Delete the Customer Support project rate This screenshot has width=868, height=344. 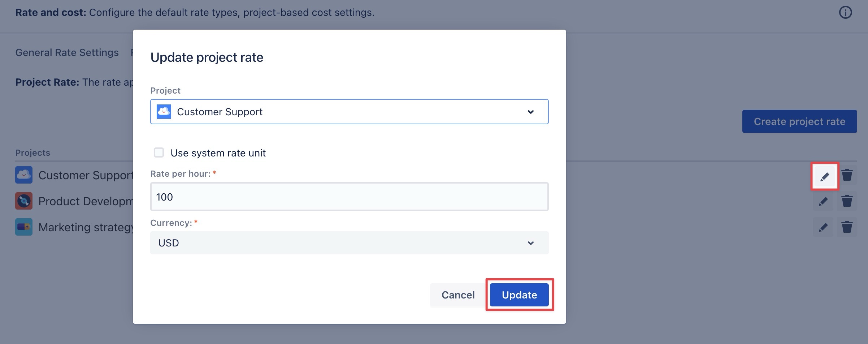click(847, 175)
